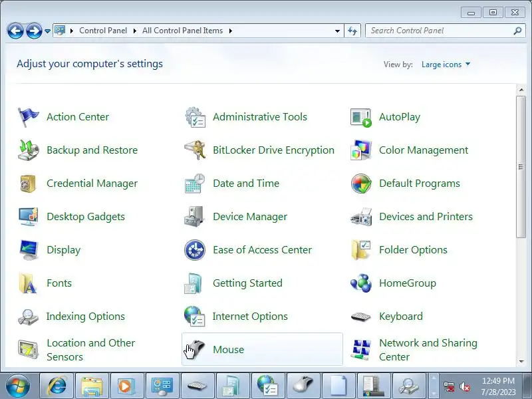Click the Display text link

pyautogui.click(x=63, y=250)
